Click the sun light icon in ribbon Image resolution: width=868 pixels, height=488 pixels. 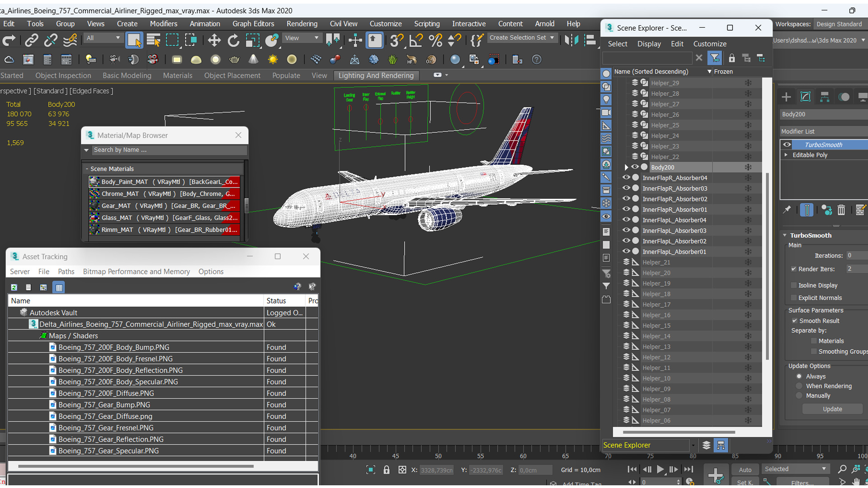[273, 60]
